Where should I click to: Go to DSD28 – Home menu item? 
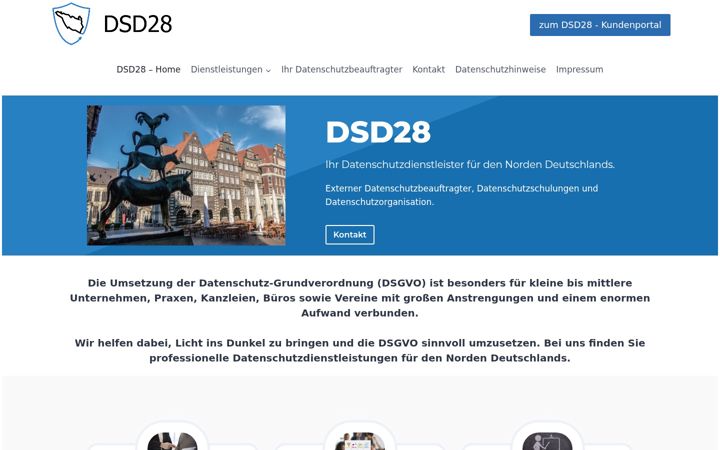148,69
